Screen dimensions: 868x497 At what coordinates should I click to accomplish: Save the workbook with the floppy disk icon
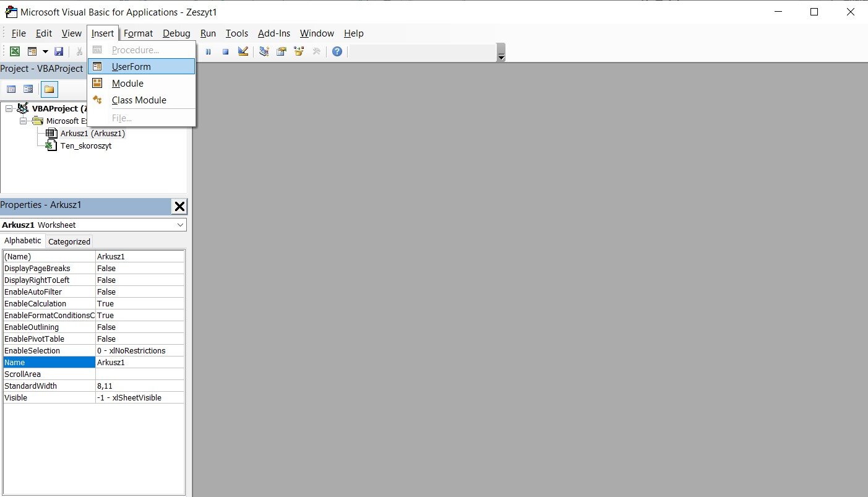click(x=59, y=51)
